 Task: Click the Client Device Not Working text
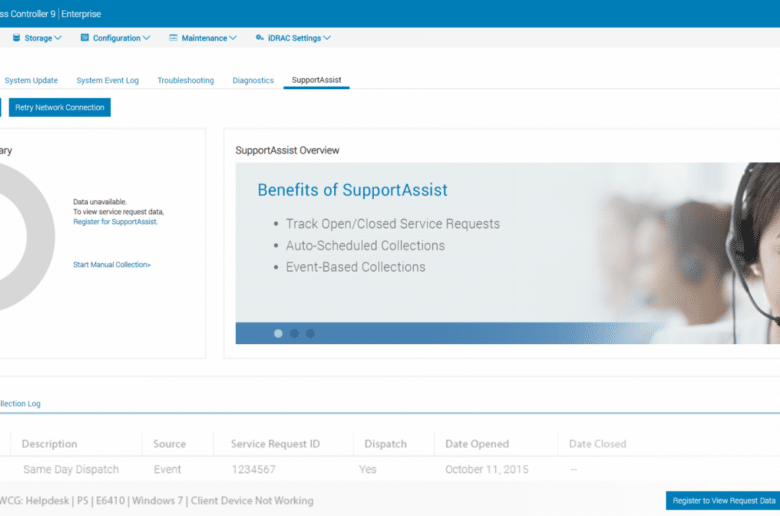[252, 501]
